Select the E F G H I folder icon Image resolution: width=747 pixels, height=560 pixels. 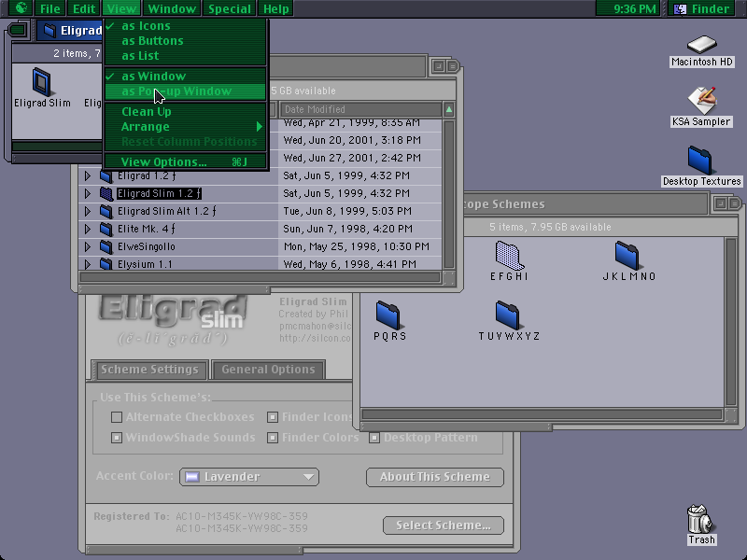click(509, 255)
